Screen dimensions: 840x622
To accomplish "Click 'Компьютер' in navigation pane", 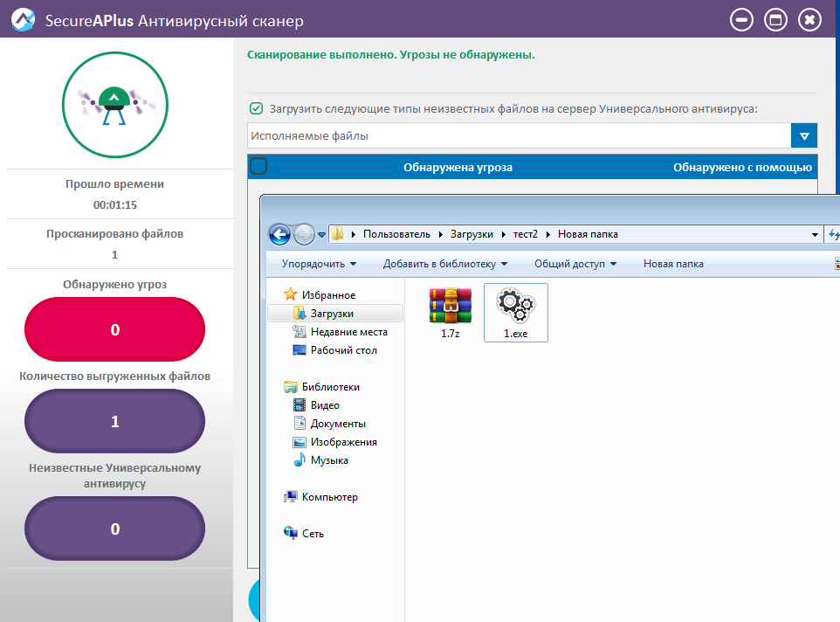I will coord(329,496).
